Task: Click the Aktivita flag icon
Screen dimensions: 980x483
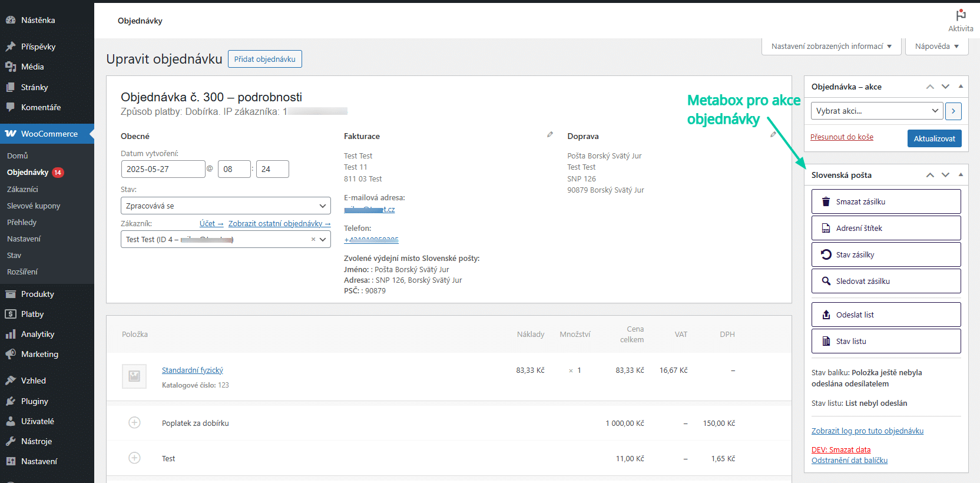Action: point(961,15)
